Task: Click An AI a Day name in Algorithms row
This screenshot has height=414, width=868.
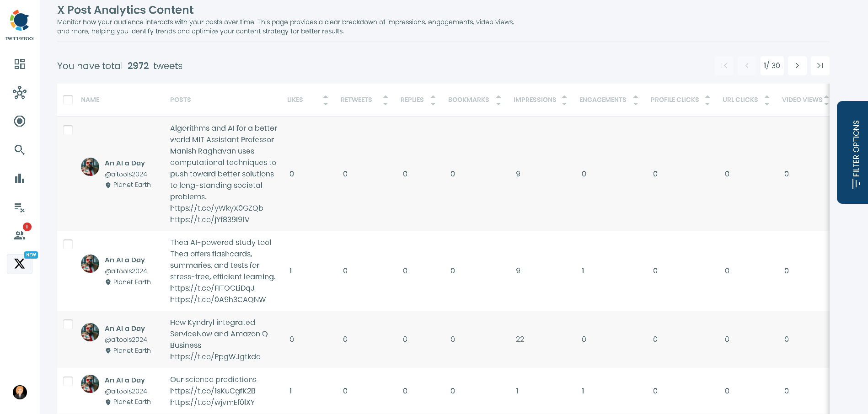Action: [125, 163]
